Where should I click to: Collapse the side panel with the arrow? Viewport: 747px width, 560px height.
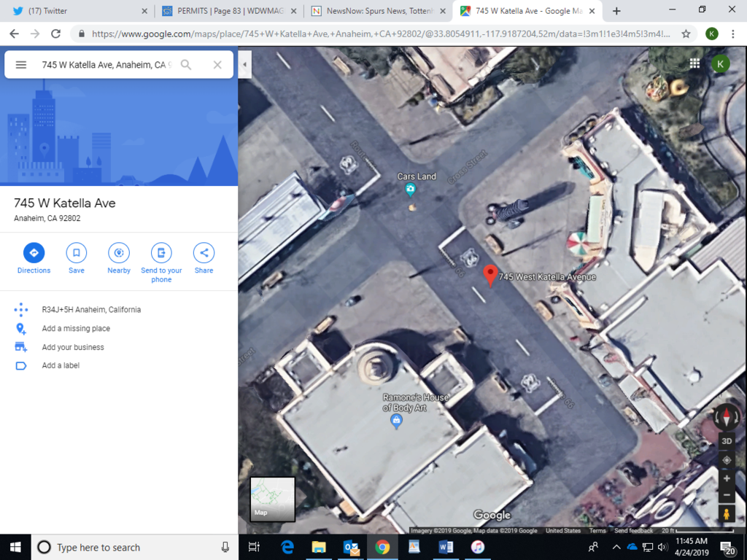[245, 64]
